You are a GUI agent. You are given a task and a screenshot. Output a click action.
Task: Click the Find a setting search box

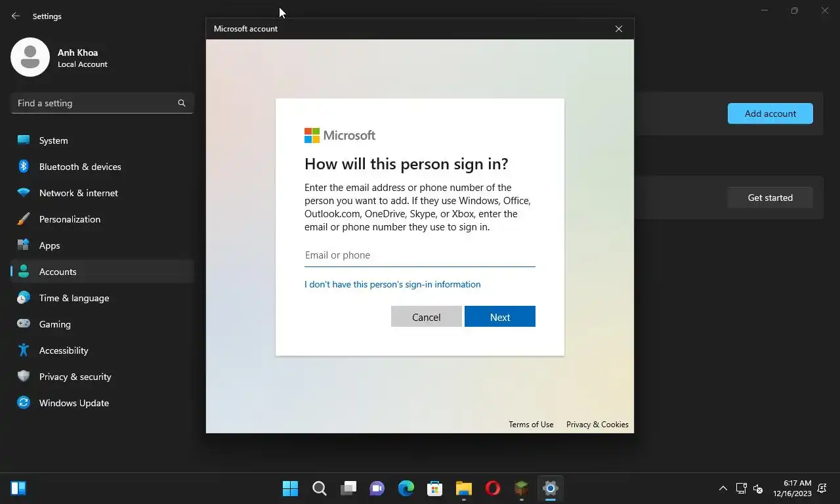click(102, 103)
